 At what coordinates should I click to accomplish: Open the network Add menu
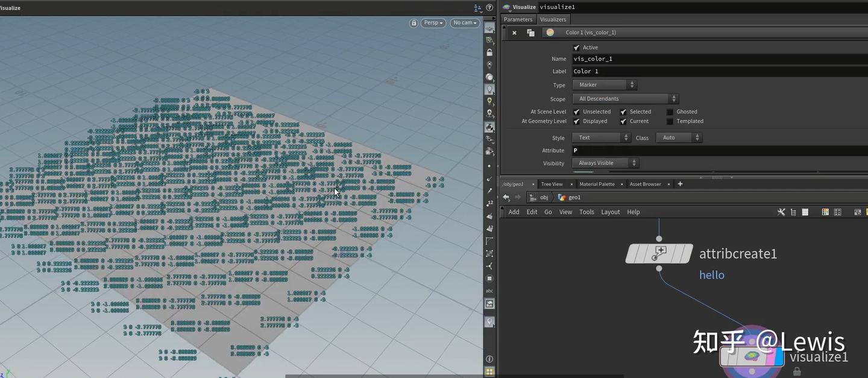(514, 212)
